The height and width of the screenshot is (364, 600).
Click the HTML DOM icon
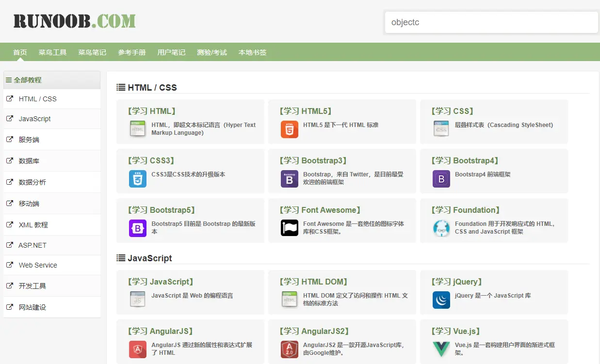[290, 300]
